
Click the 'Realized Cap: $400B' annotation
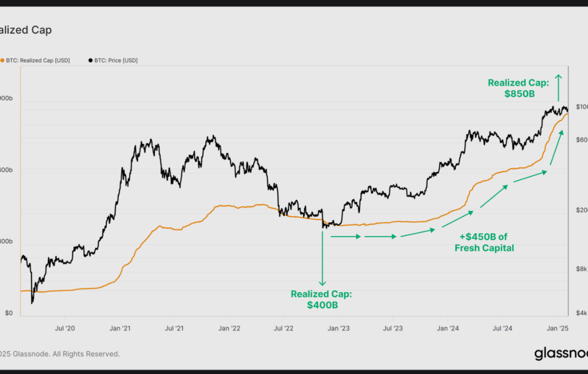321,299
